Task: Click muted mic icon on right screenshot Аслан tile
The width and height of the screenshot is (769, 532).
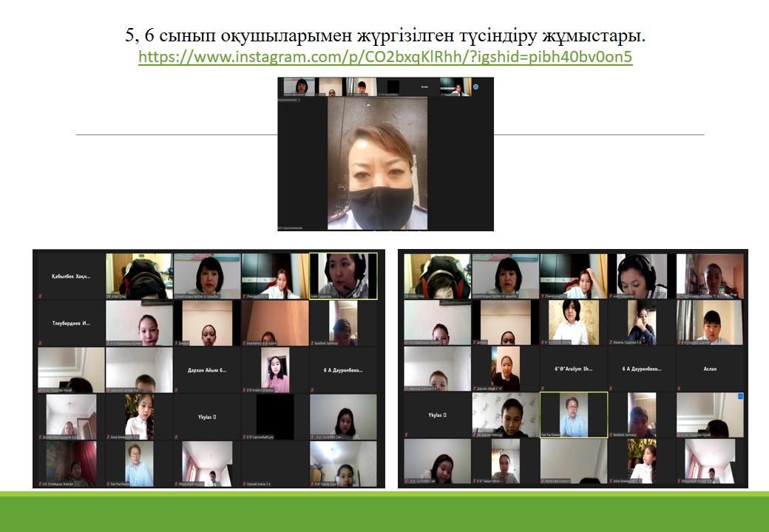Action: point(679,389)
